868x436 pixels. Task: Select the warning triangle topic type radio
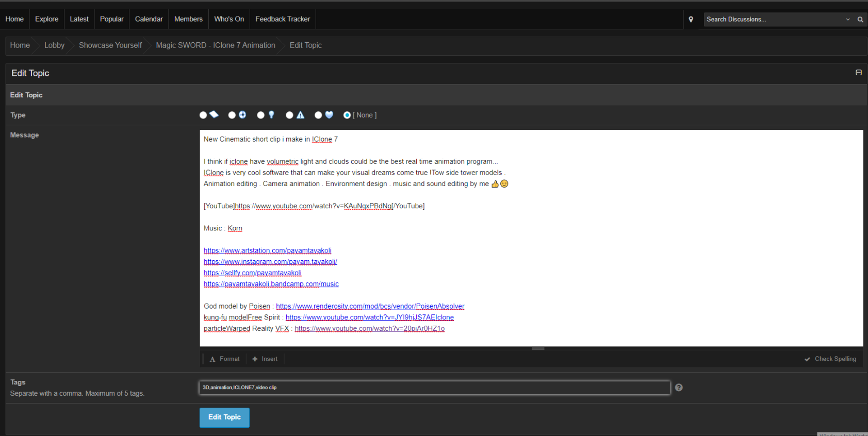(x=289, y=115)
